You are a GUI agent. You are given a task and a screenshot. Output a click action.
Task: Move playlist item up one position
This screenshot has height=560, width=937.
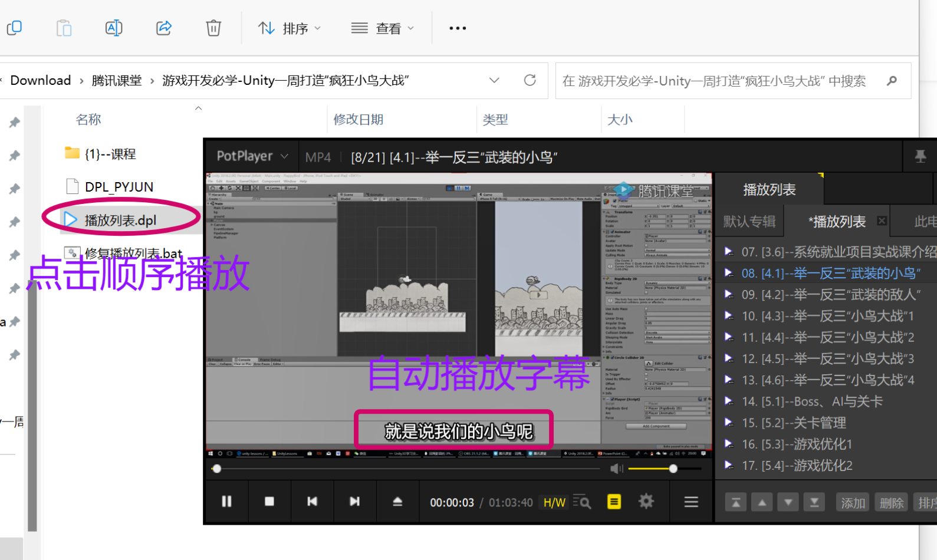point(762,502)
